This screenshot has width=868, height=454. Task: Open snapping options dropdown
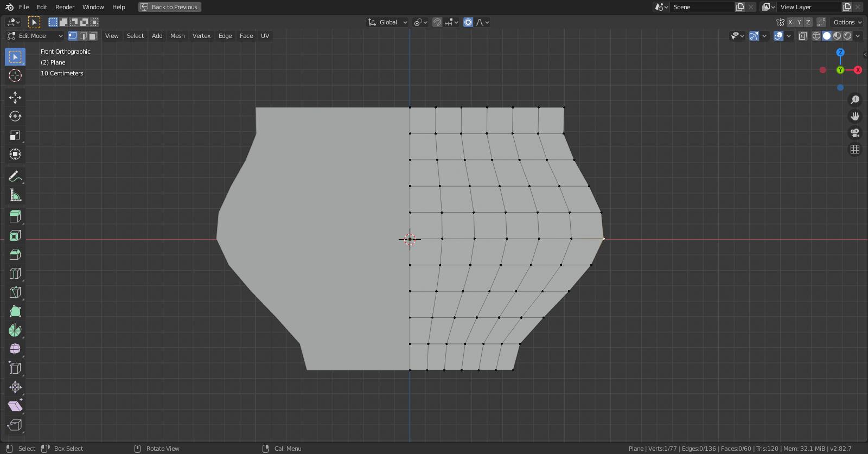451,22
